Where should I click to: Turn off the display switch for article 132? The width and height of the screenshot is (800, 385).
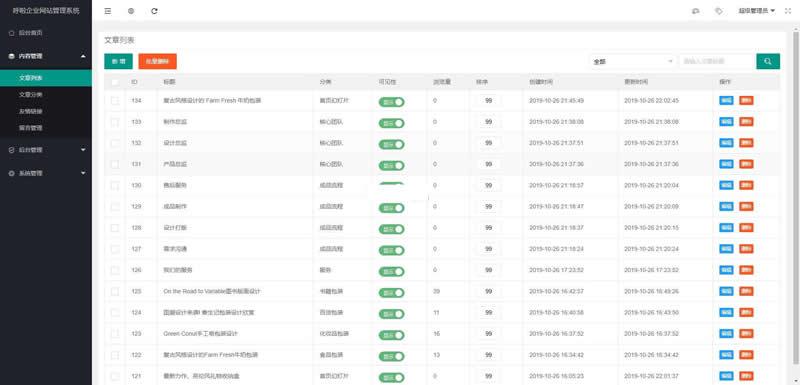pyautogui.click(x=391, y=144)
